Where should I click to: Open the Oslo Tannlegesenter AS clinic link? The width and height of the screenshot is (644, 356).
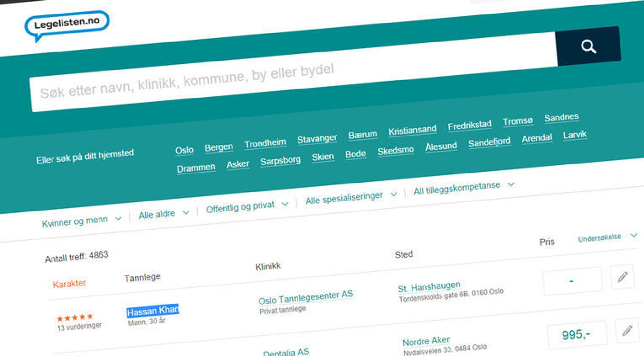[x=306, y=297]
